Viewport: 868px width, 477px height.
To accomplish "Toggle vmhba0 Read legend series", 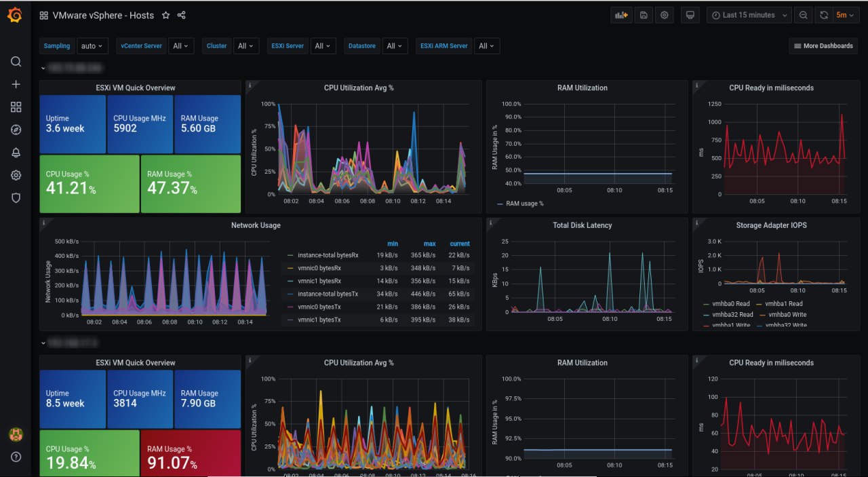I will [731, 304].
